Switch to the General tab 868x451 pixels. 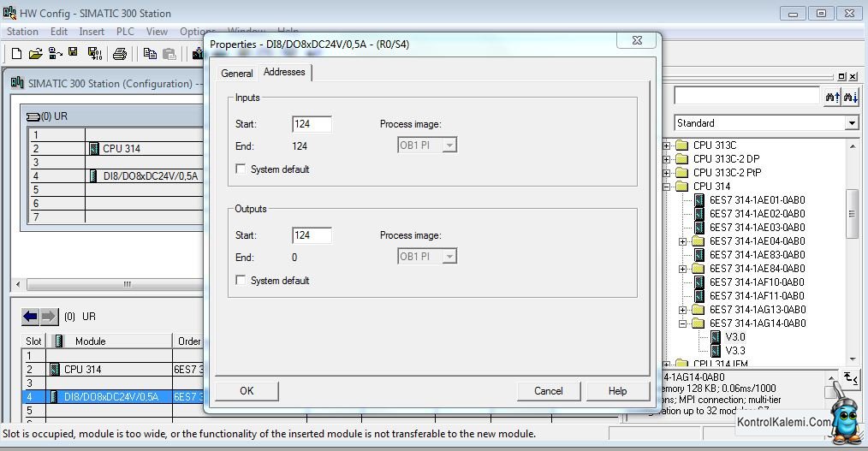pyautogui.click(x=237, y=73)
